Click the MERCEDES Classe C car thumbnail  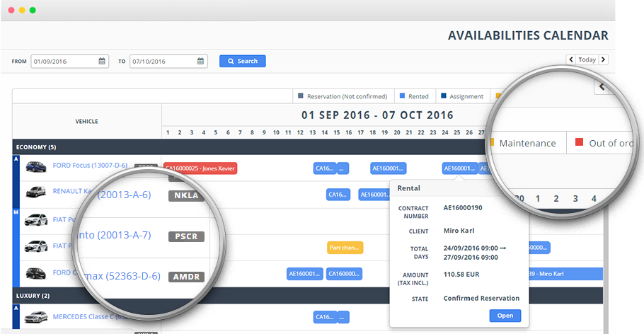coord(36,317)
